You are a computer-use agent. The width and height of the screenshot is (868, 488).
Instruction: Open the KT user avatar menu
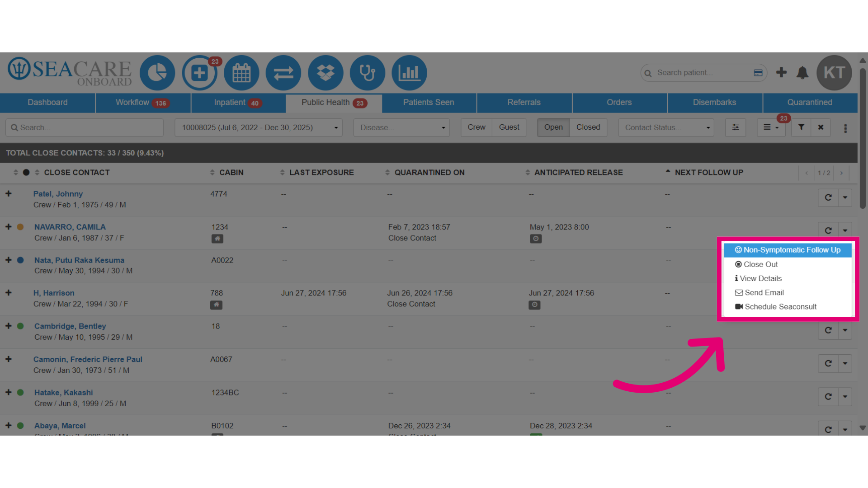[x=834, y=72]
